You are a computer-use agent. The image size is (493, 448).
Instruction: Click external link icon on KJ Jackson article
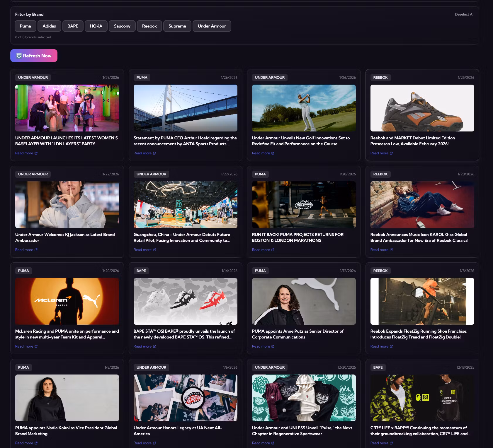click(36, 250)
